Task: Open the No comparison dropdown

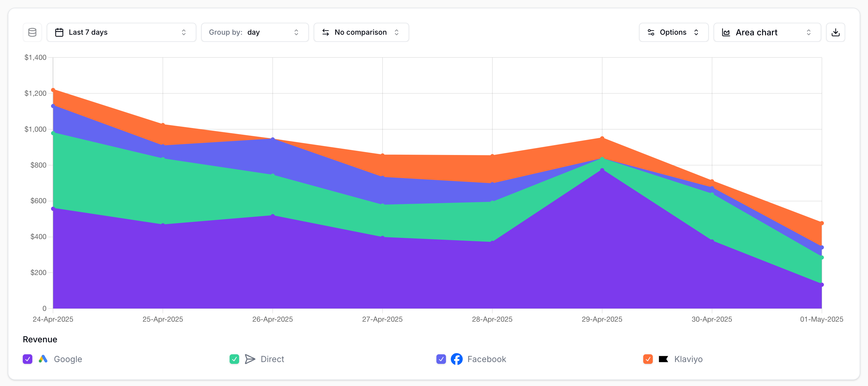Action: [x=361, y=32]
